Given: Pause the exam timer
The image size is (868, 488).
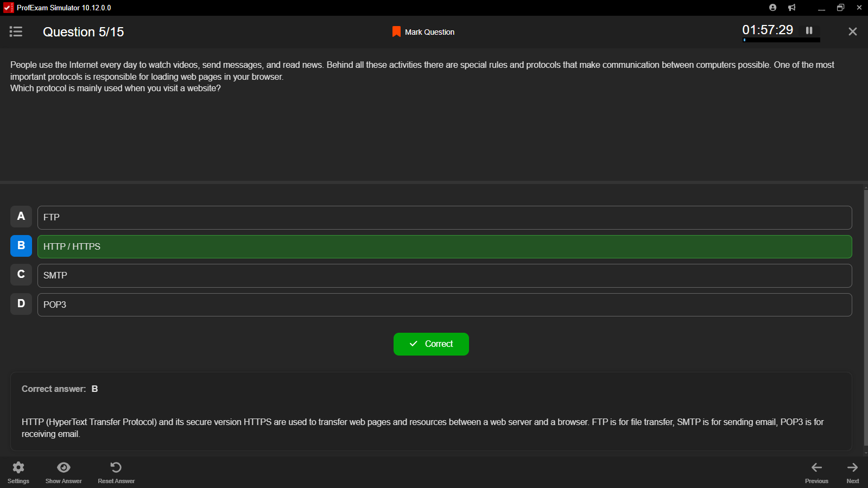Looking at the screenshot, I should coord(809,30).
